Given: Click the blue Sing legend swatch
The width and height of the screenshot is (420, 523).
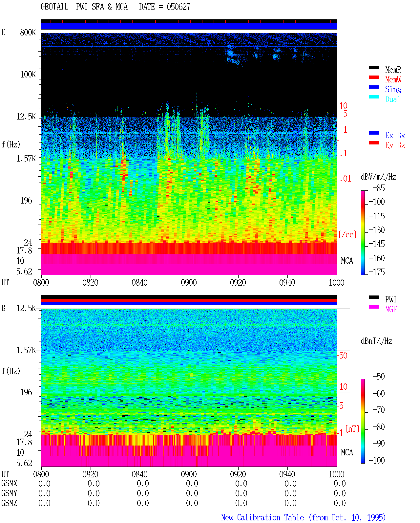Looking at the screenshot, I should coord(374,87).
